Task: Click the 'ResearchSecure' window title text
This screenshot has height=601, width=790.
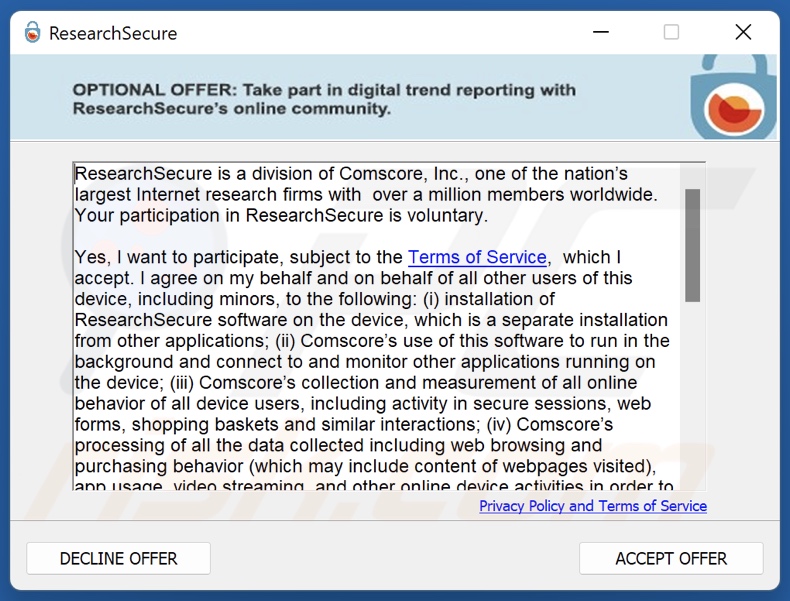Action: click(x=113, y=33)
